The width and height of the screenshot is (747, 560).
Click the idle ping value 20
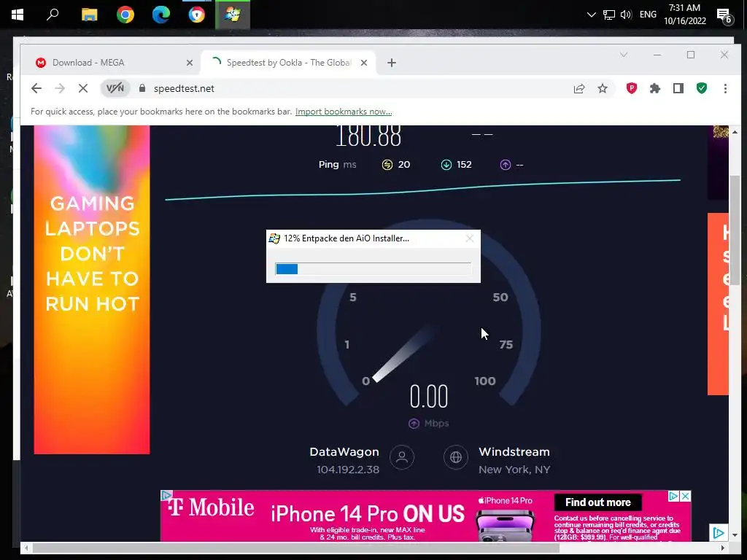(404, 164)
